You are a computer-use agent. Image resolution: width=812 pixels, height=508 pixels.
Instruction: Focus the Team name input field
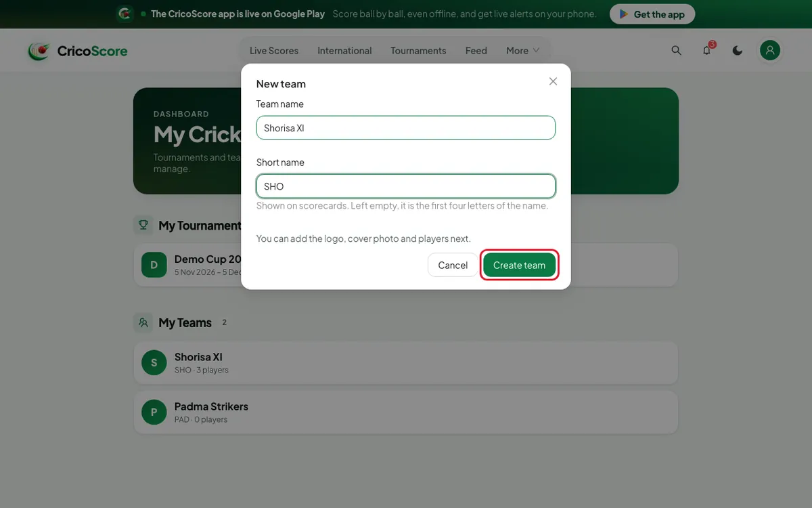(x=406, y=128)
